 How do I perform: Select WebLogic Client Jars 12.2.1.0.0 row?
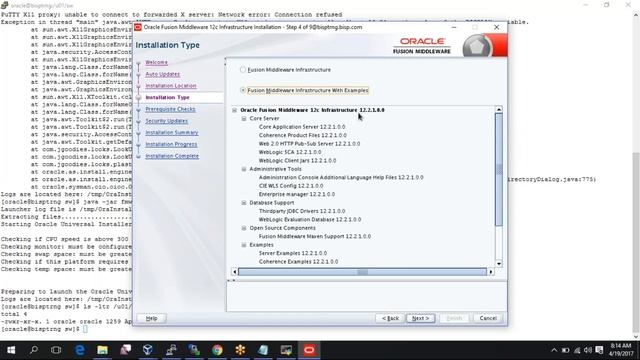[x=297, y=160]
